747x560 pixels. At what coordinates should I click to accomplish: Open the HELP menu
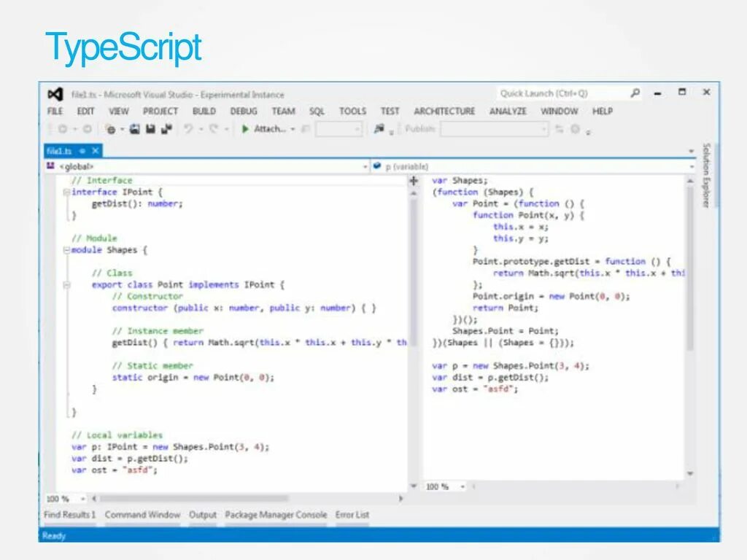(x=602, y=112)
